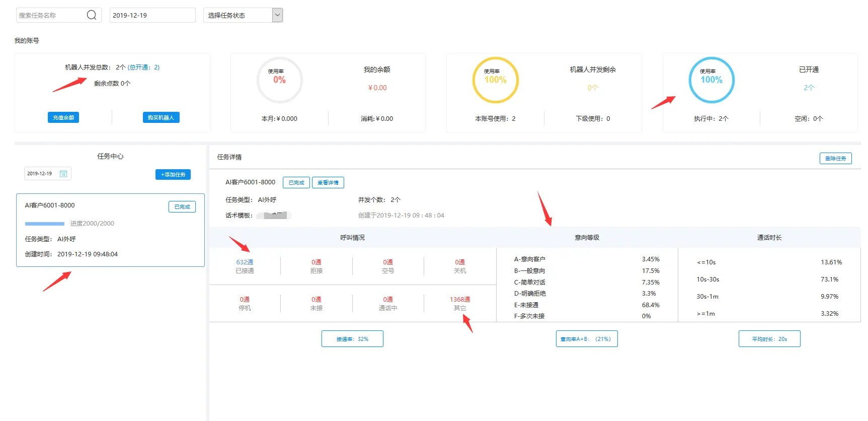Click the 停机 0通 cell
868x421 pixels.
point(245,304)
